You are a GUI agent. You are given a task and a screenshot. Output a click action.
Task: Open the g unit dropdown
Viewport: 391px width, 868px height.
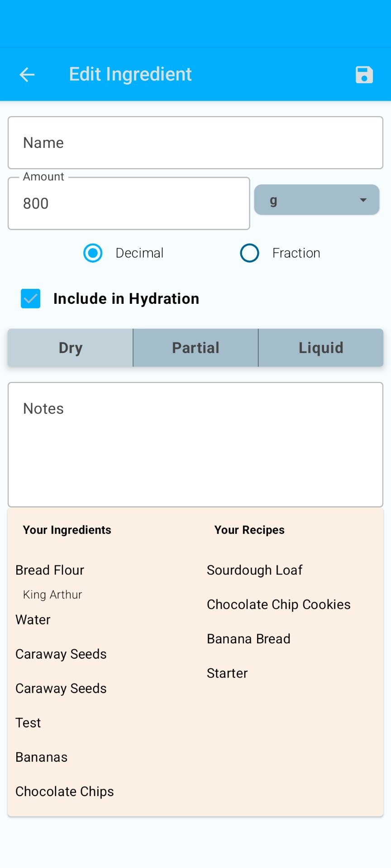(317, 200)
